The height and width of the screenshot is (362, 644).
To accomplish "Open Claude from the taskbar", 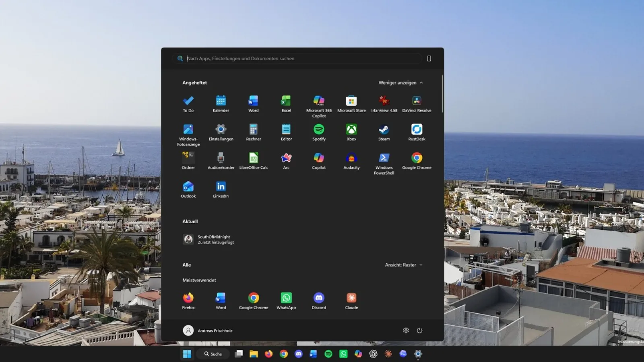I will click(x=388, y=354).
